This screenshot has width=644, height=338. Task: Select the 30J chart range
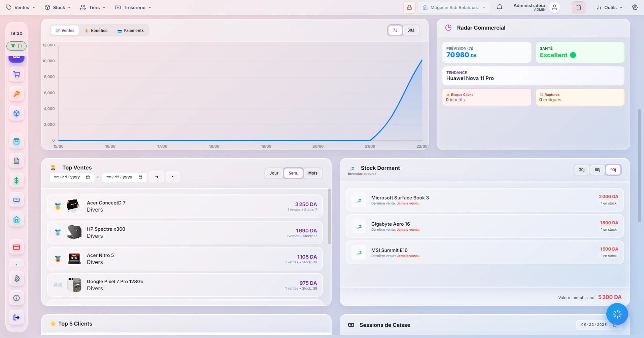click(411, 30)
